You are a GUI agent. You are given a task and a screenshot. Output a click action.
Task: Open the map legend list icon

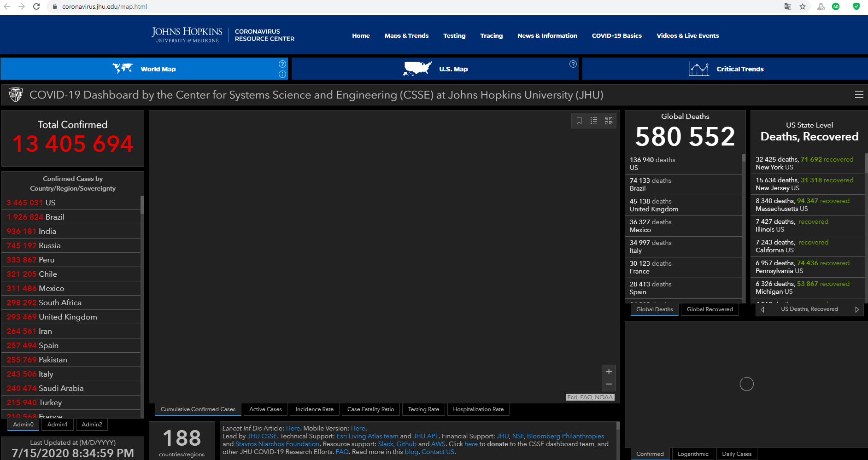point(594,121)
